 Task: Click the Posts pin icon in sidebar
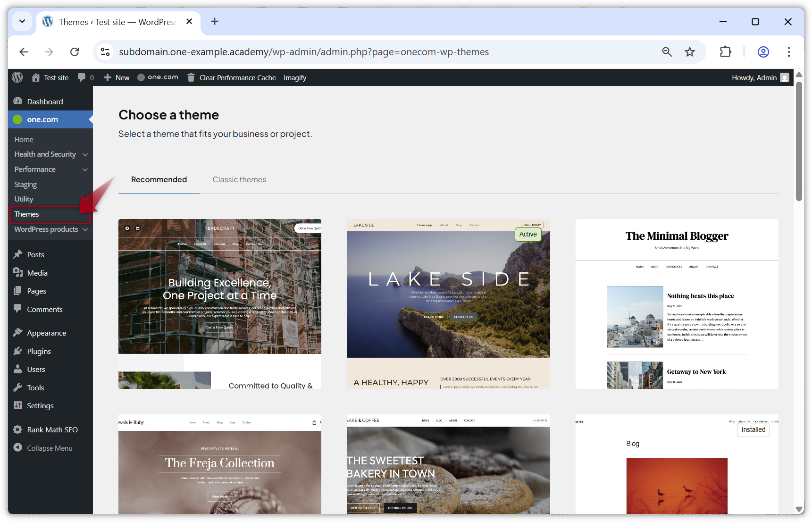click(17, 254)
